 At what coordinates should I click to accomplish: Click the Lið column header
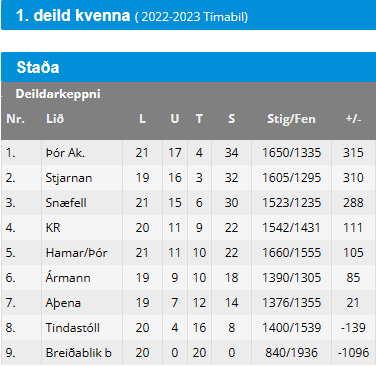[55, 119]
